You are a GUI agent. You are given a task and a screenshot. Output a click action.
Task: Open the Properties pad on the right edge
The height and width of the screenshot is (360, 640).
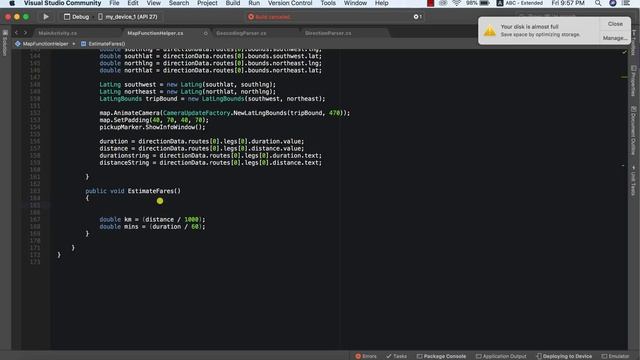(x=633, y=80)
